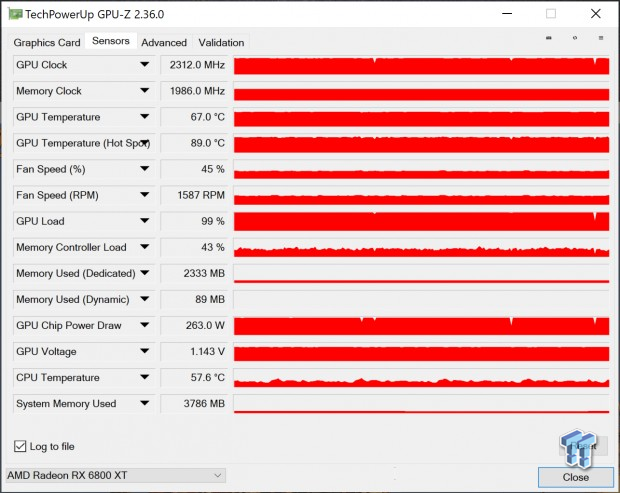Minimize the GPU-Z window
Screen dimensions: 620x493
(507, 13)
